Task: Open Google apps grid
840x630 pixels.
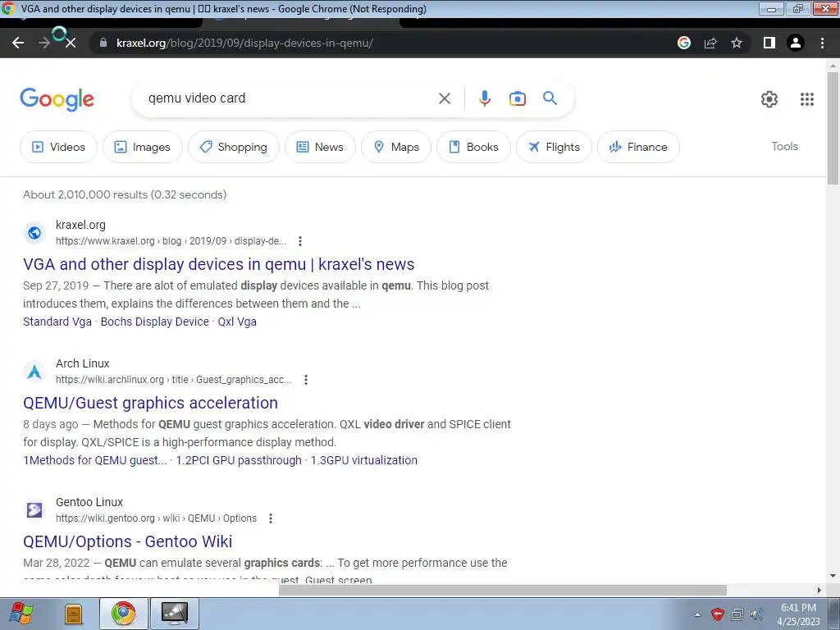Action: tap(807, 99)
